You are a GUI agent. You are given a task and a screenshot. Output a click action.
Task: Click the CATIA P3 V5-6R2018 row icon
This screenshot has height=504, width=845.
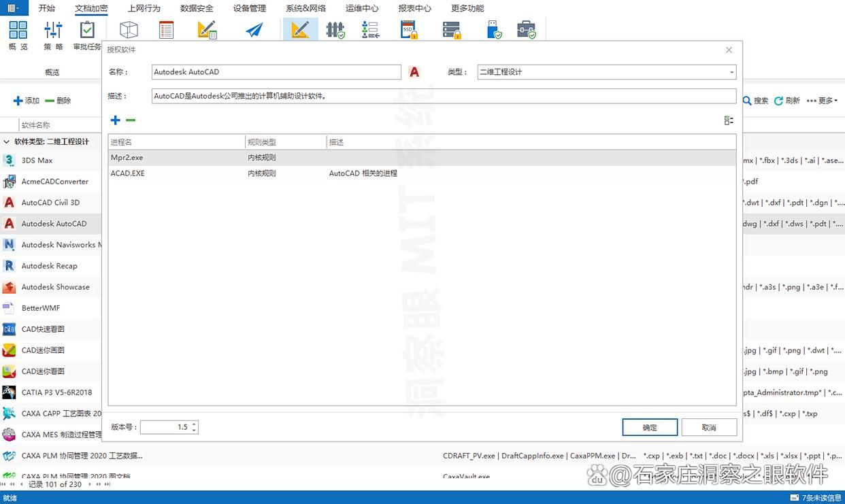click(x=9, y=392)
